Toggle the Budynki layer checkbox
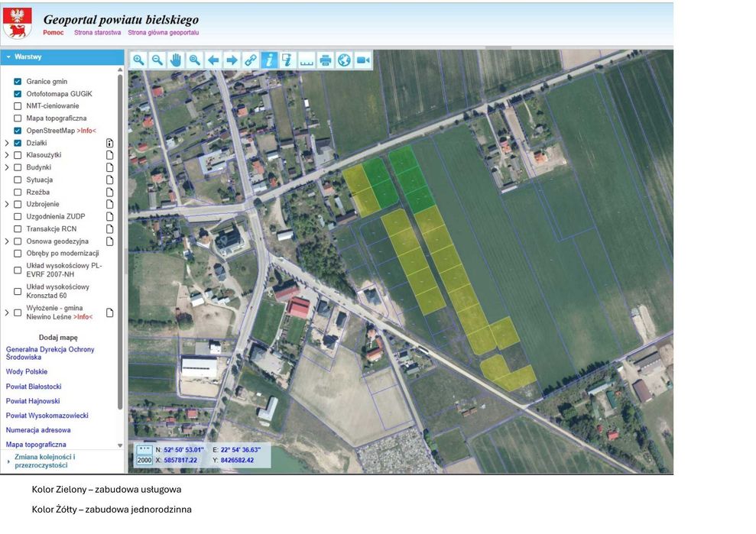This screenshot has height=534, width=756. click(x=18, y=168)
